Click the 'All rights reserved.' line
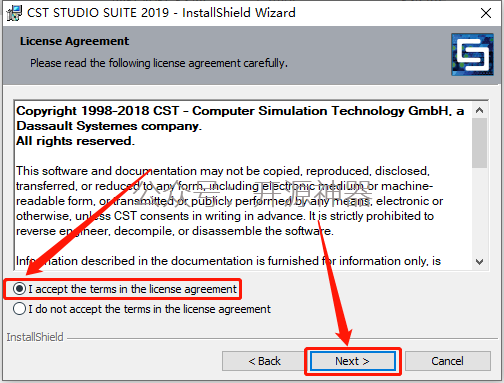 [75, 141]
